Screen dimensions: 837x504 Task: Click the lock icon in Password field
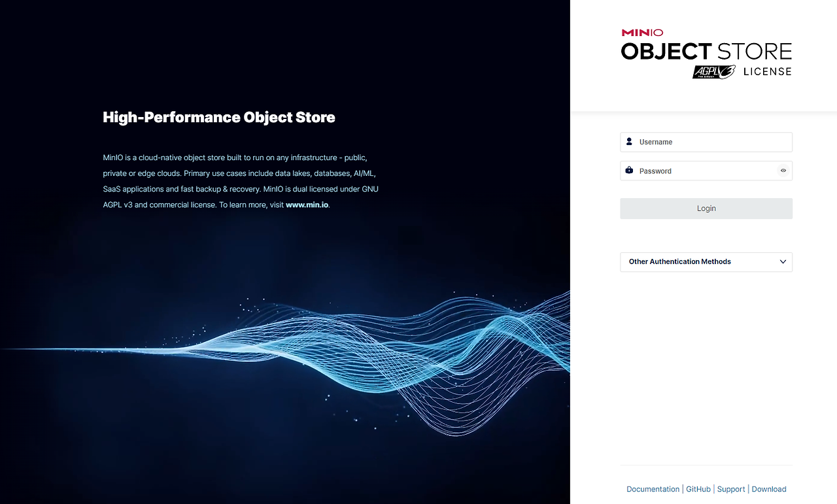(629, 170)
